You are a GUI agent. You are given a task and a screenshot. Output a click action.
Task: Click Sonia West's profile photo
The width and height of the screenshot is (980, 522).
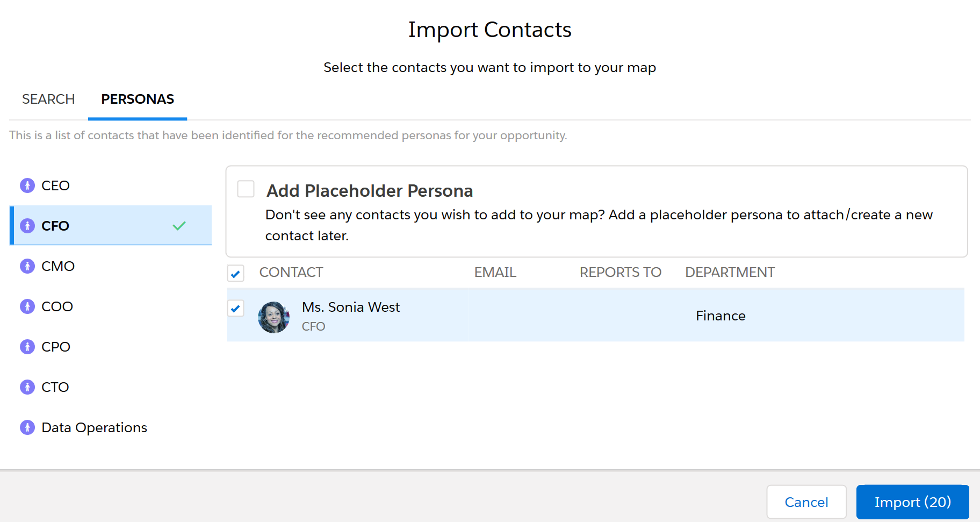274,317
